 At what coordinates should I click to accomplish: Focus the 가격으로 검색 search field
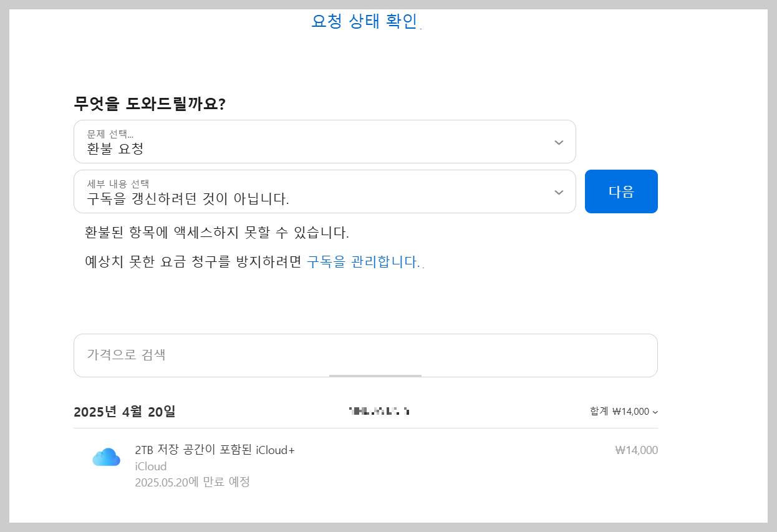pos(365,355)
